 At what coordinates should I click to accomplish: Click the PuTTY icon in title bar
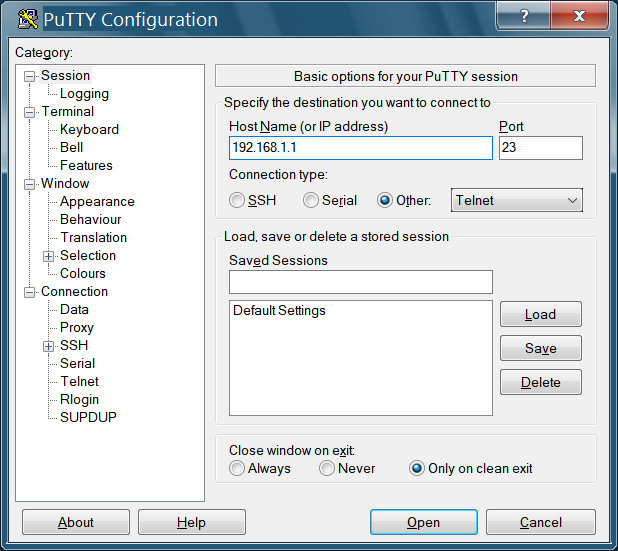pos(28,19)
